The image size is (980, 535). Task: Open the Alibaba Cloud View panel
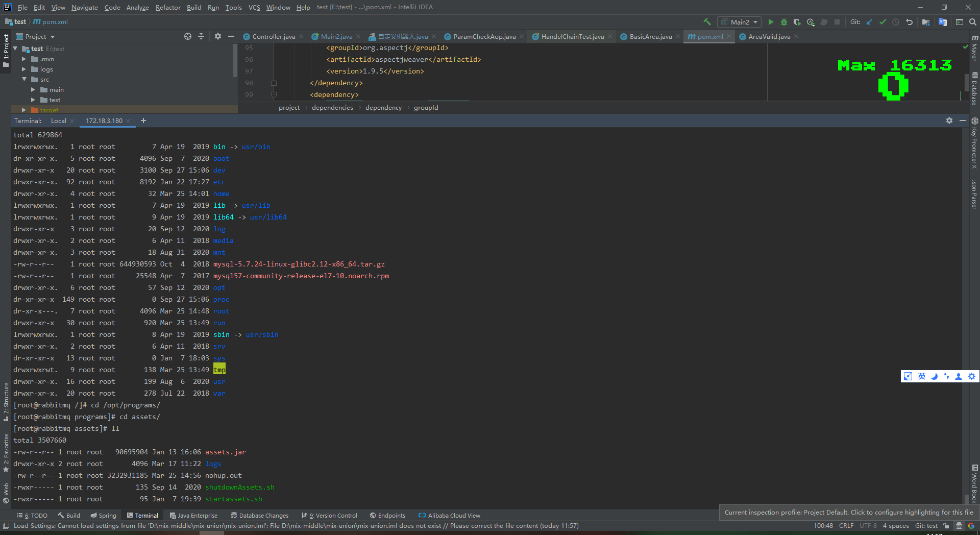click(449, 516)
